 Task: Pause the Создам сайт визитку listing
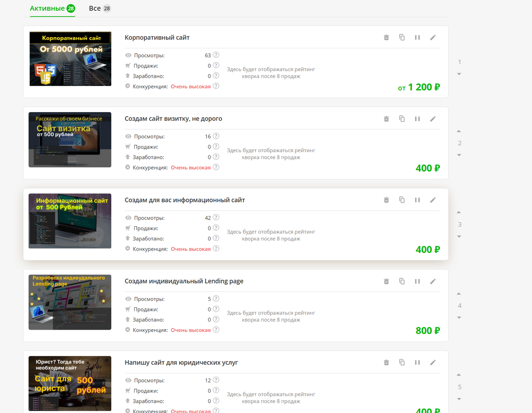(417, 118)
